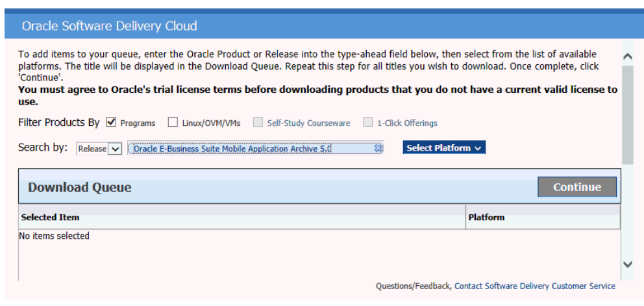Viewport: 644px width, 306px height.
Task: Click the Filter Products By label
Action: tap(58, 123)
